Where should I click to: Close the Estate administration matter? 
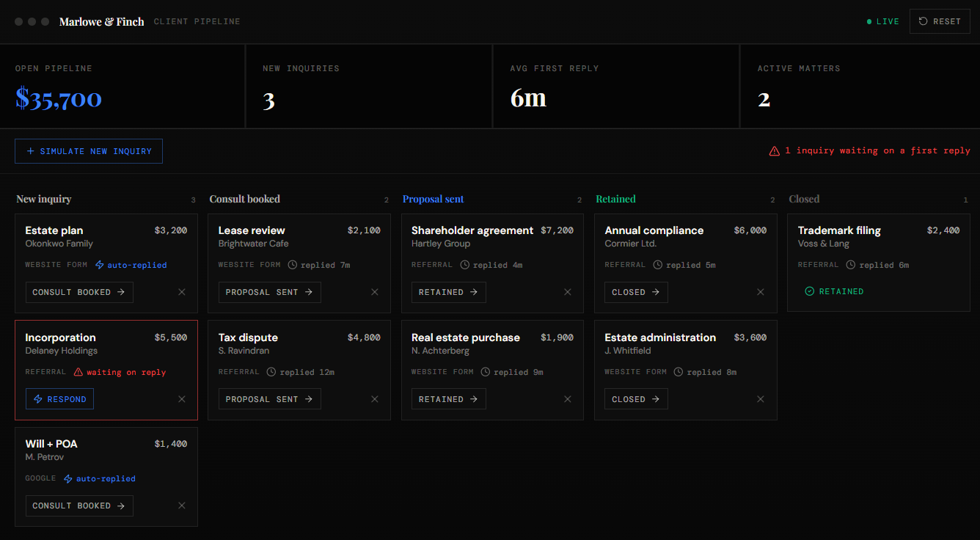click(636, 399)
